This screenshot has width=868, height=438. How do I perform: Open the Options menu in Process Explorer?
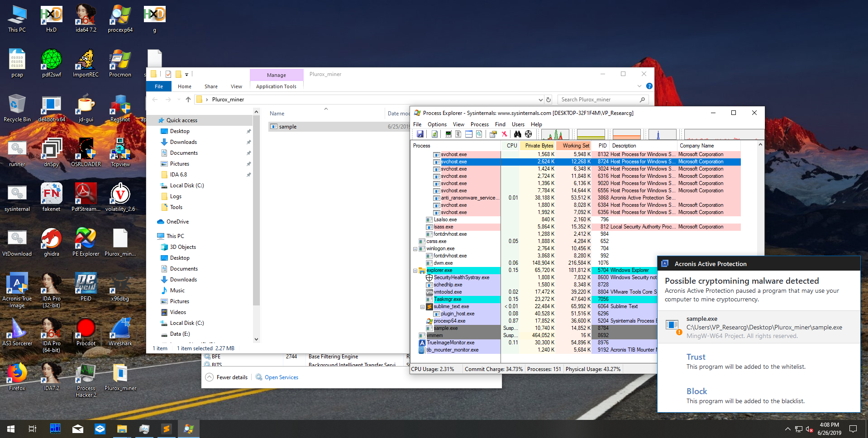tap(437, 124)
